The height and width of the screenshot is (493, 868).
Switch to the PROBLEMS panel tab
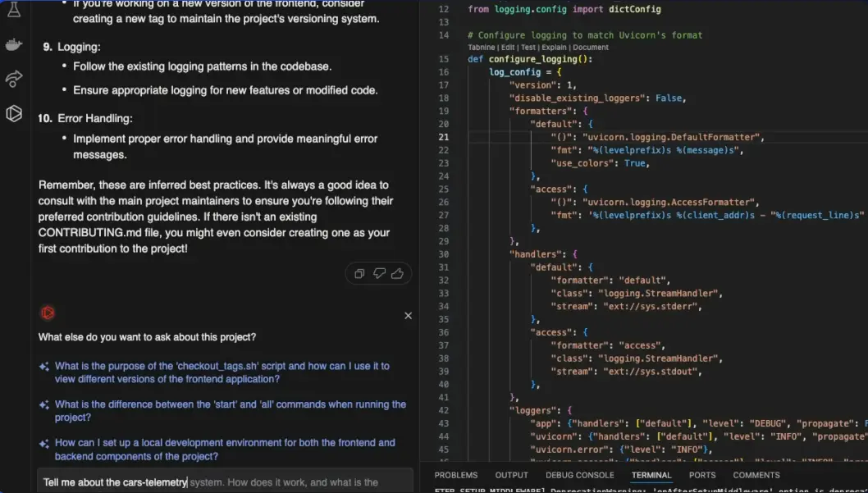(x=455, y=475)
